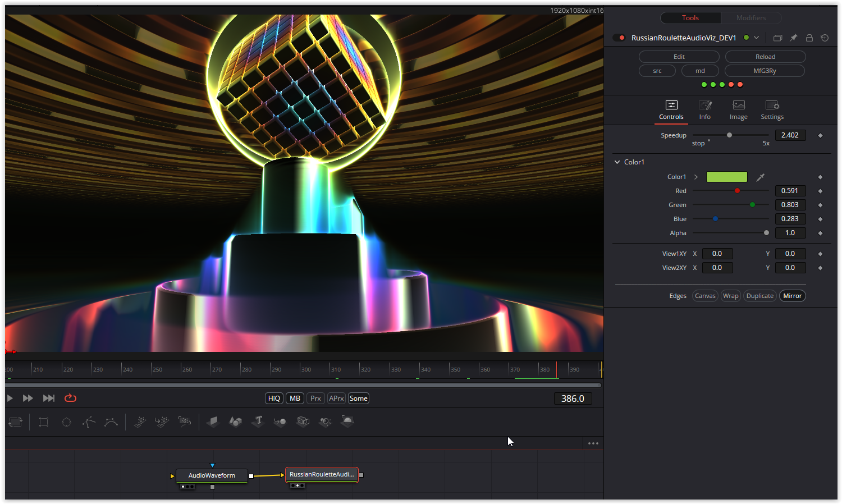
Task: Select the Mirror edges option
Action: [793, 296]
